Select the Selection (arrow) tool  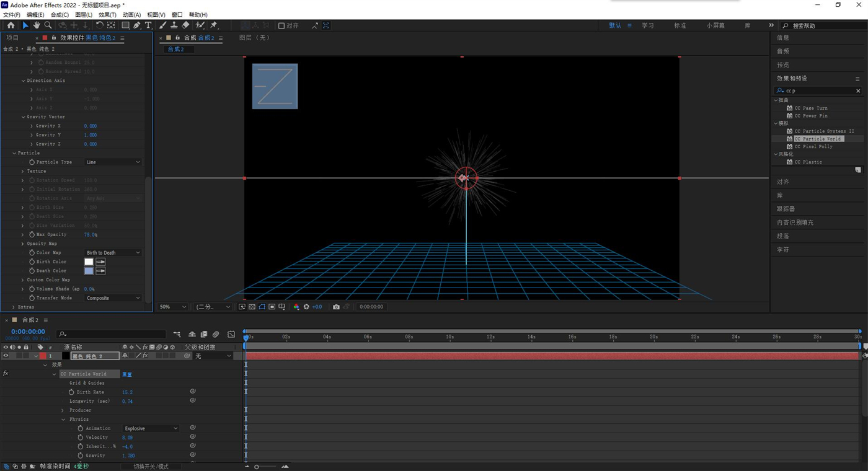pyautogui.click(x=25, y=25)
